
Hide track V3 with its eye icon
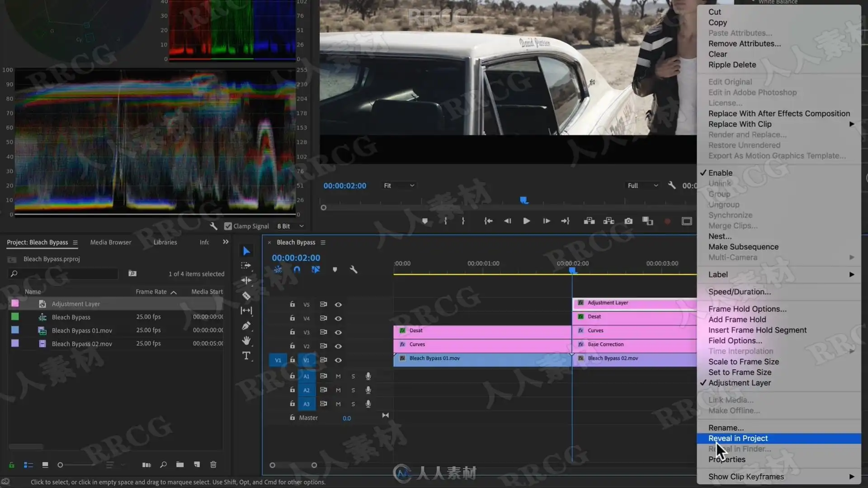(x=338, y=332)
